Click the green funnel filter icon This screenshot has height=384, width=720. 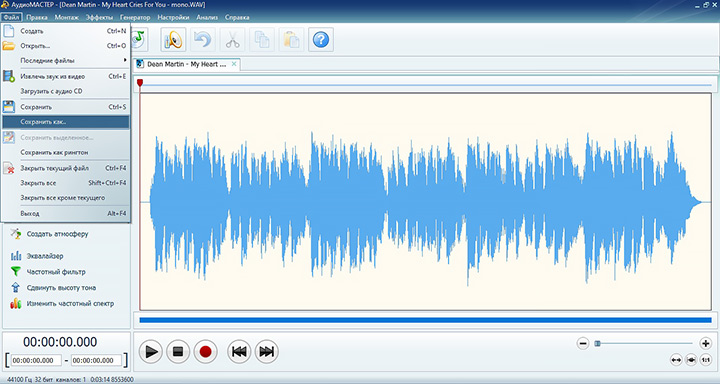(x=16, y=272)
